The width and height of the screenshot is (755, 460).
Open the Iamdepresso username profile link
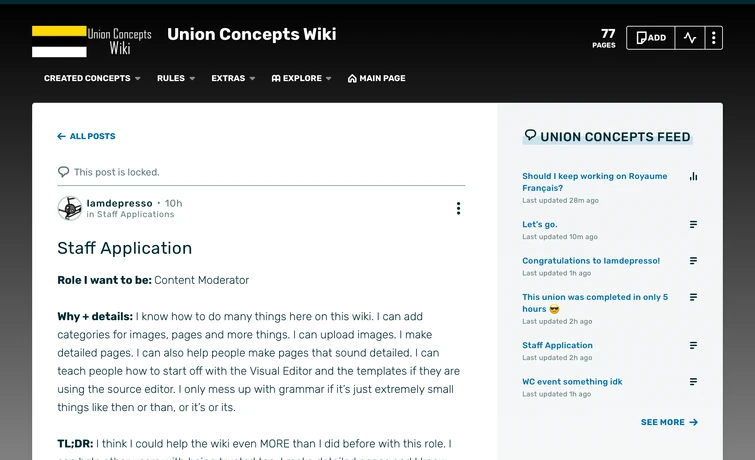click(x=119, y=203)
